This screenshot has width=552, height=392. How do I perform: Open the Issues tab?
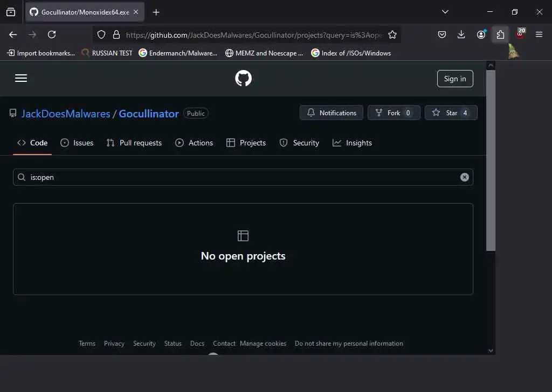pyautogui.click(x=77, y=143)
